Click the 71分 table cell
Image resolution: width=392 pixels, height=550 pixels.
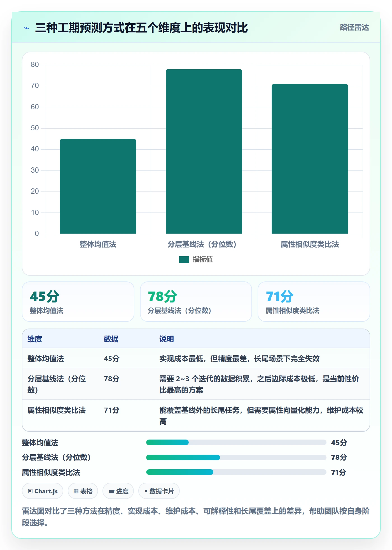tap(111, 410)
